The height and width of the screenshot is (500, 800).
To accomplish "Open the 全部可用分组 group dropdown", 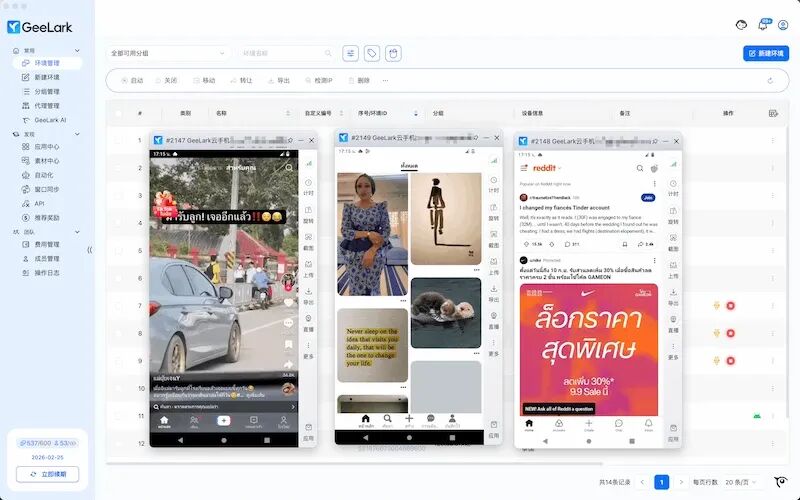I will pos(168,53).
